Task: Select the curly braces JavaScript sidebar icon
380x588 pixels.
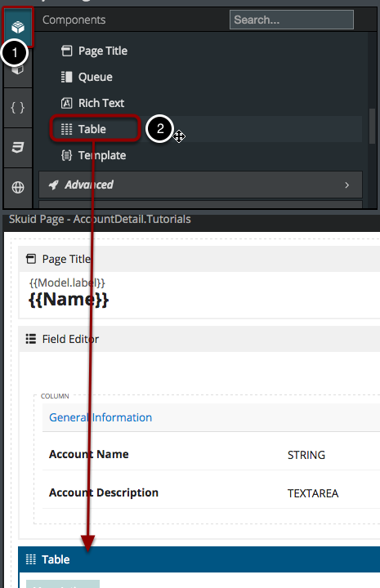Action: pos(18,108)
